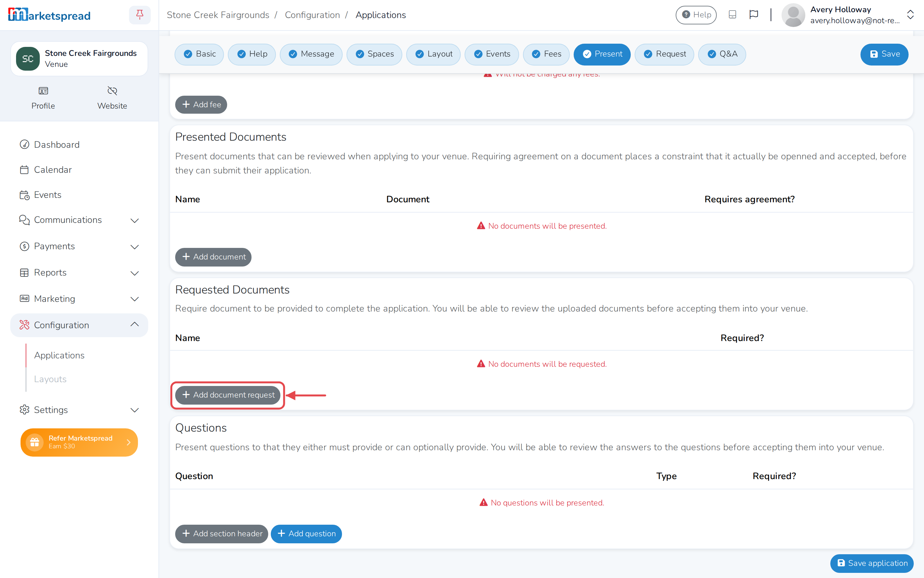Switch to the Request tab
The width and height of the screenshot is (924, 578).
point(664,54)
